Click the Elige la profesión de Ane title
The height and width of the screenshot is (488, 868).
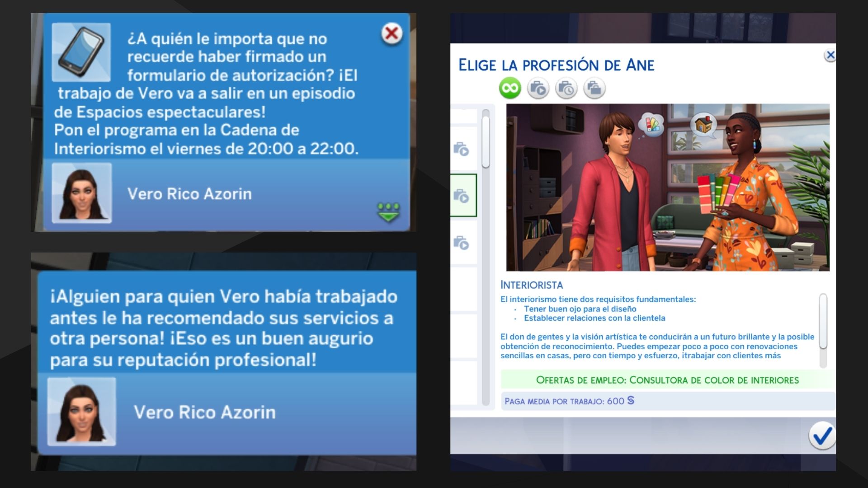(x=557, y=65)
